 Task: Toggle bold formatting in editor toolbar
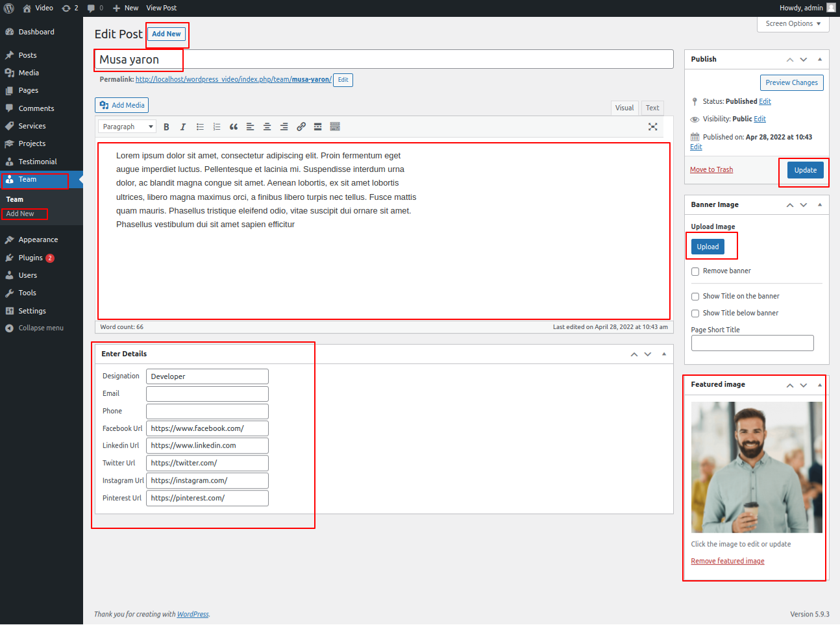(166, 127)
